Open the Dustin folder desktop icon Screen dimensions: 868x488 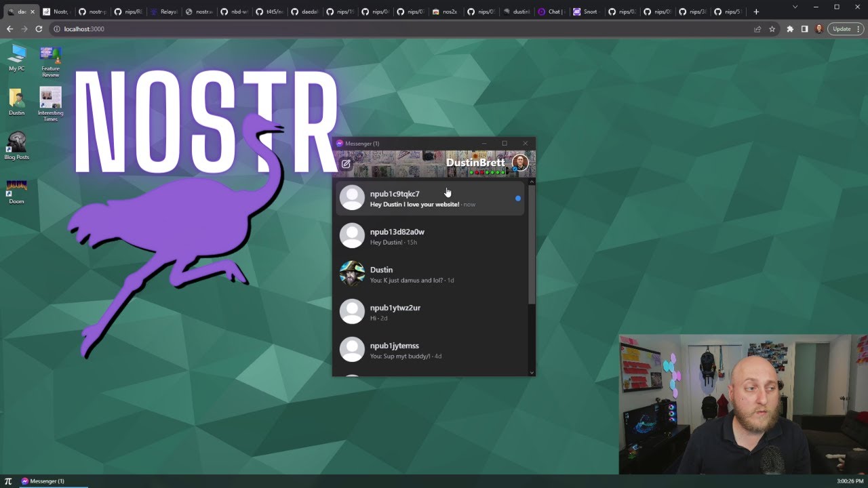(x=17, y=102)
